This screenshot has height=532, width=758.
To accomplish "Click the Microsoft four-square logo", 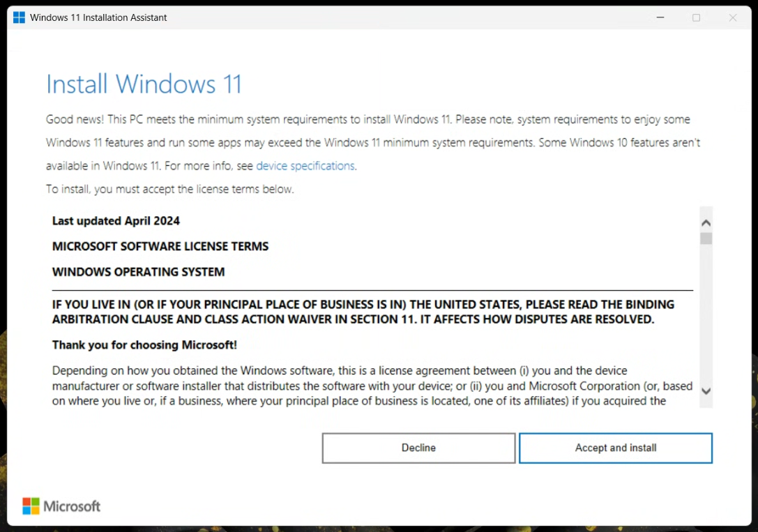I will coord(31,506).
